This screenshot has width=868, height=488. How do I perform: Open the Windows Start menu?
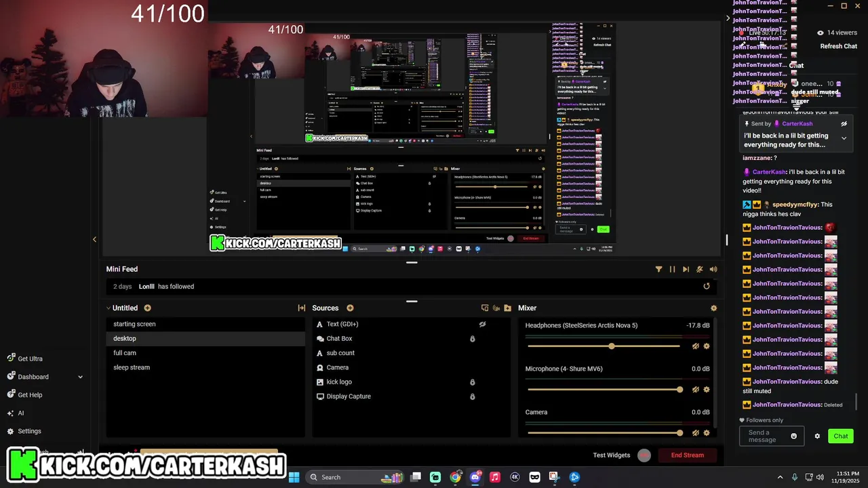pos(294,477)
